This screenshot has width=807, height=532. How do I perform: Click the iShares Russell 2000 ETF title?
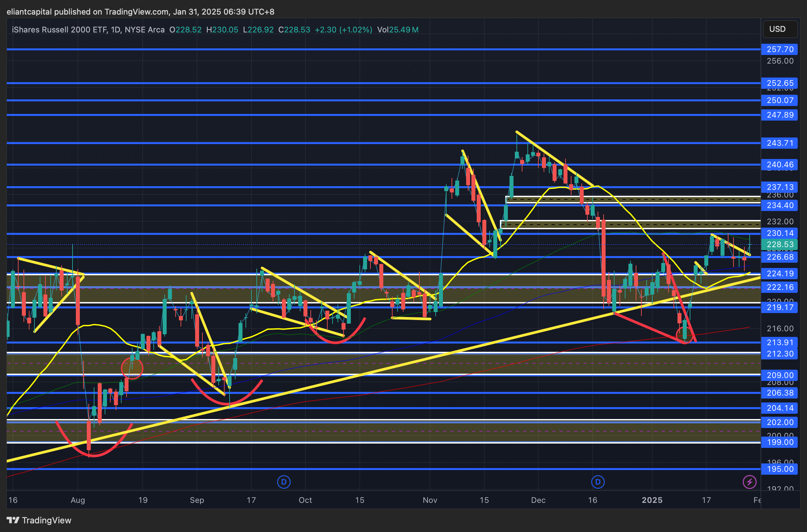(59, 30)
